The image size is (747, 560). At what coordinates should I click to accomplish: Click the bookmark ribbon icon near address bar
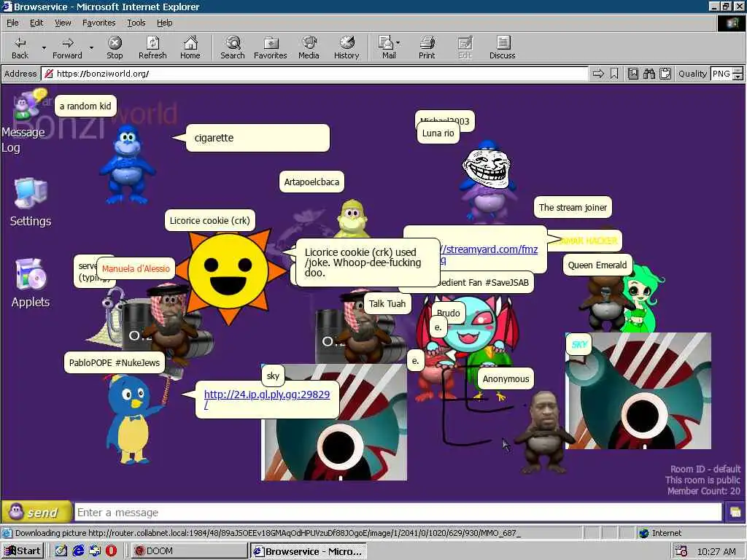pyautogui.click(x=614, y=74)
